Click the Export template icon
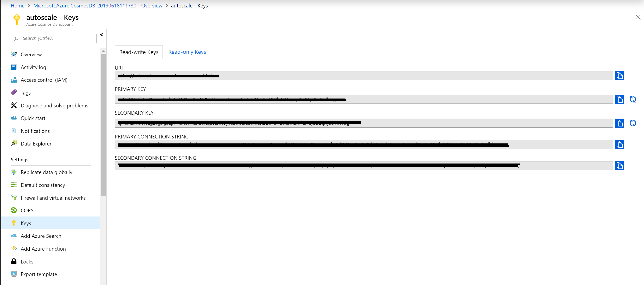The width and height of the screenshot is (644, 285). (x=14, y=274)
